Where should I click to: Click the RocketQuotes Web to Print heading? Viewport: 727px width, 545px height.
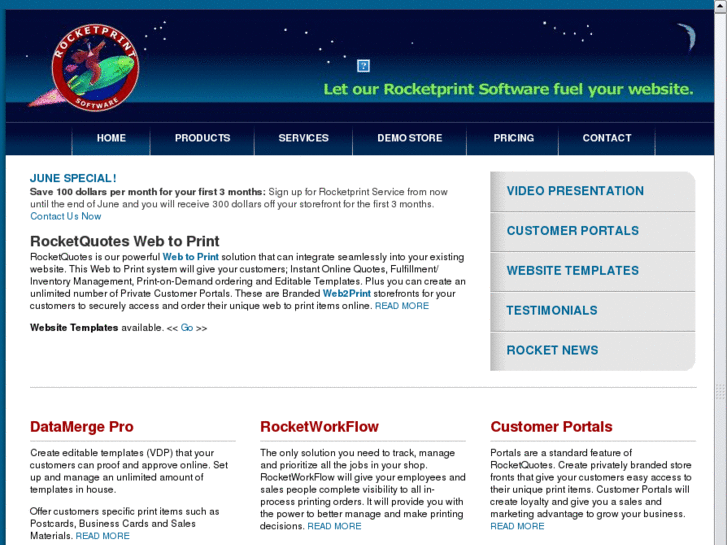coord(125,242)
